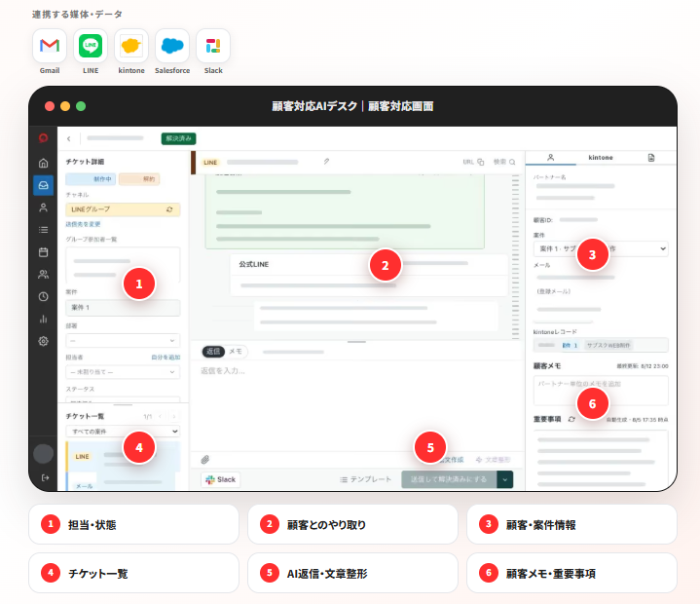
Task: Switch the reply toggle to メモ
Action: (236, 352)
